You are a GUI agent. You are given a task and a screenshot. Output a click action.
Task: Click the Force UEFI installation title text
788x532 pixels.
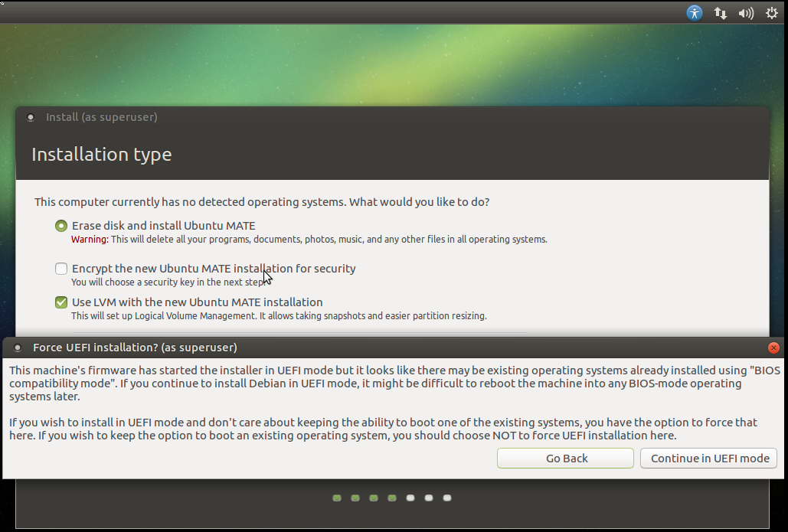tap(135, 348)
